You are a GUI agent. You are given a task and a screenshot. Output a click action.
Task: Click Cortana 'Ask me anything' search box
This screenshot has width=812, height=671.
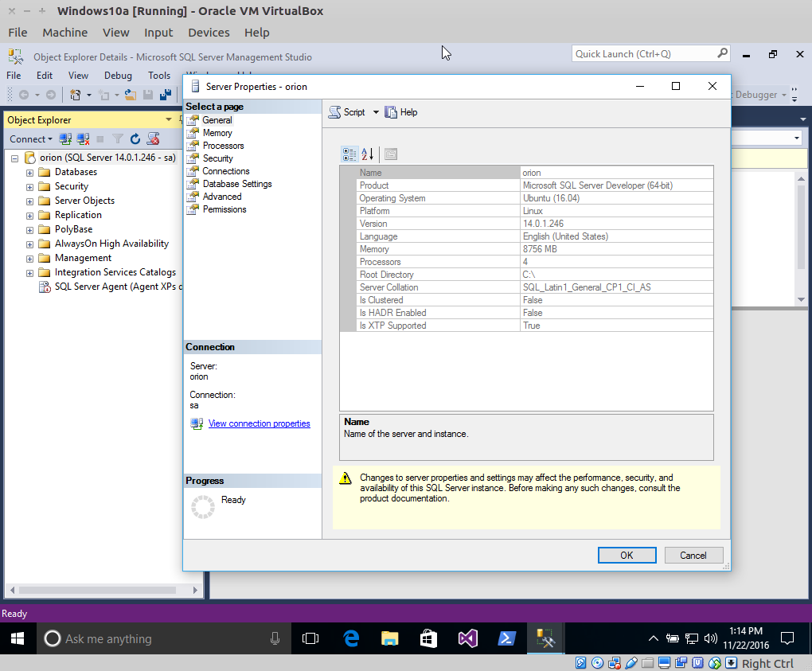point(163,638)
